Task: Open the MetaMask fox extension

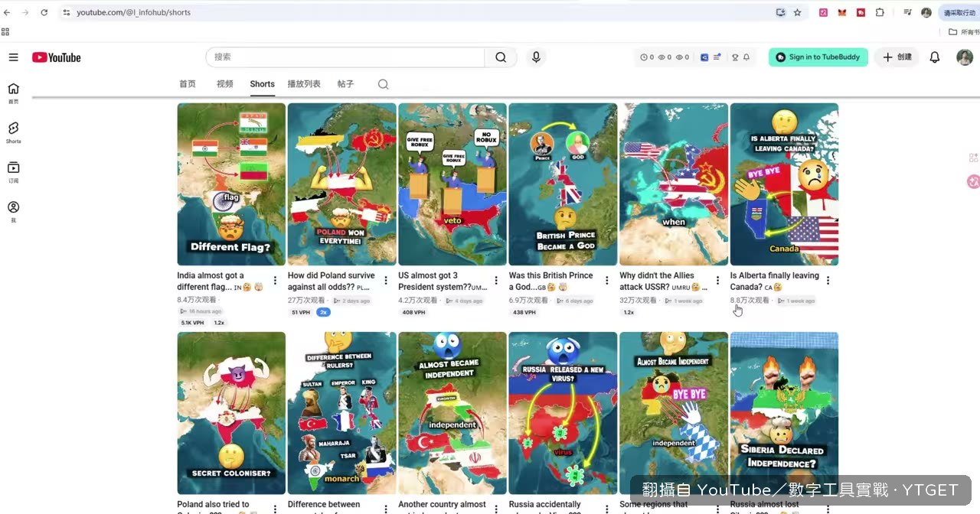Action: click(842, 12)
